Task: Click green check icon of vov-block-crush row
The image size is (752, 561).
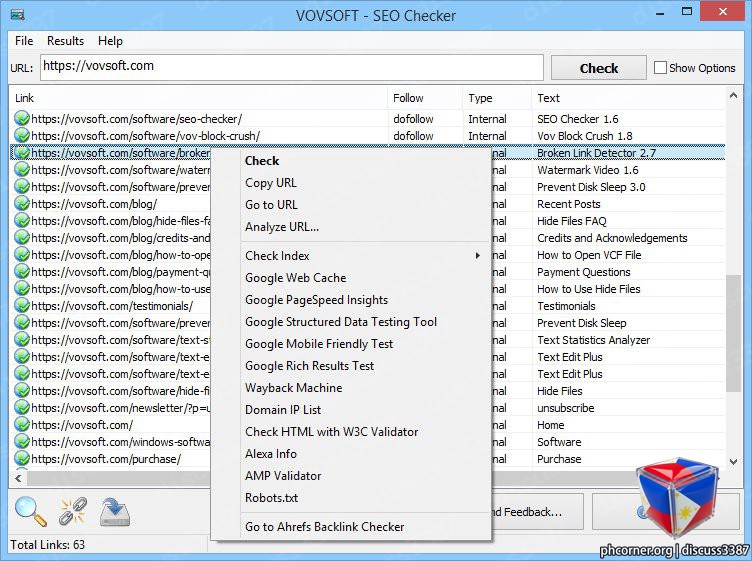Action: coord(22,136)
